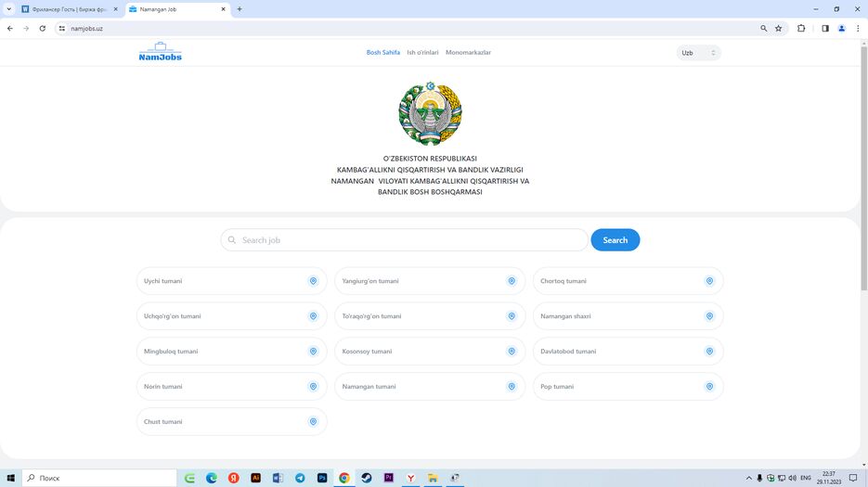This screenshot has width=868, height=487.
Task: Open the browser side panel icon
Action: tap(824, 28)
